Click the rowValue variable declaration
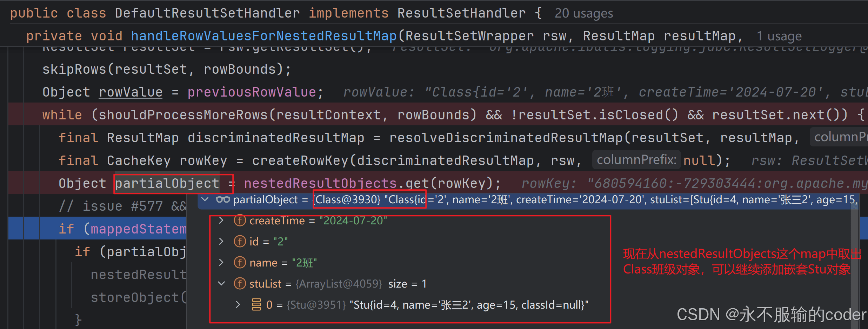This screenshot has height=329, width=868. coord(131,92)
